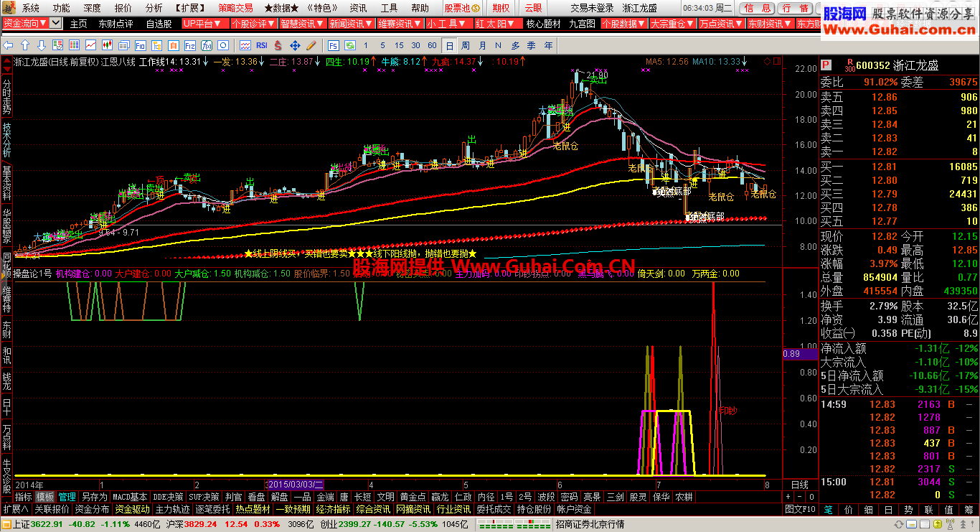The image size is (980, 532).
Task: Click the up arrow toolbar icon
Action: (25, 45)
